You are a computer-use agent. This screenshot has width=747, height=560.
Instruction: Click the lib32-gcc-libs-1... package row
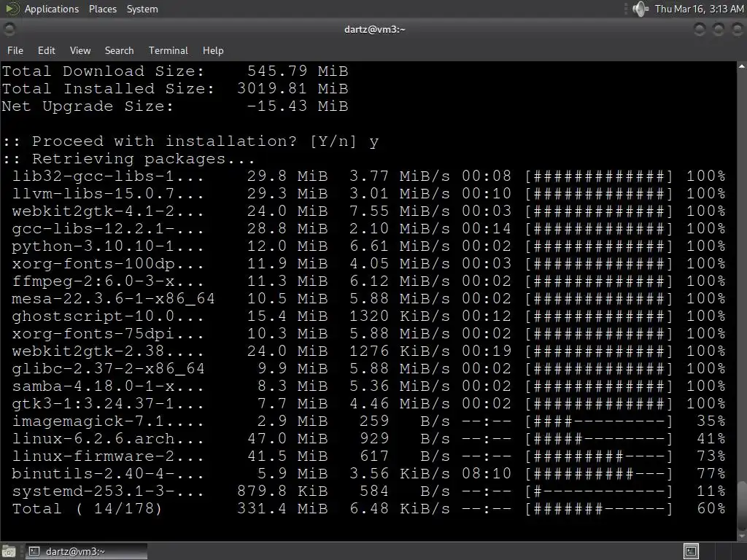368,176
